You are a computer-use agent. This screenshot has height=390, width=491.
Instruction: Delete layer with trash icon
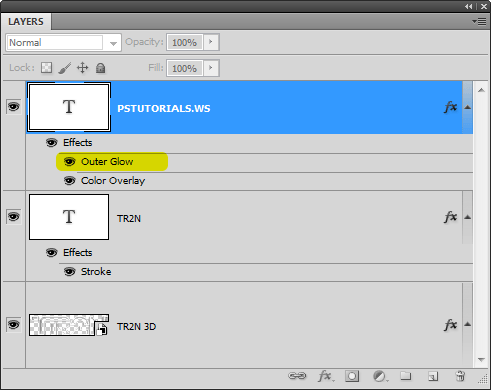pyautogui.click(x=460, y=376)
